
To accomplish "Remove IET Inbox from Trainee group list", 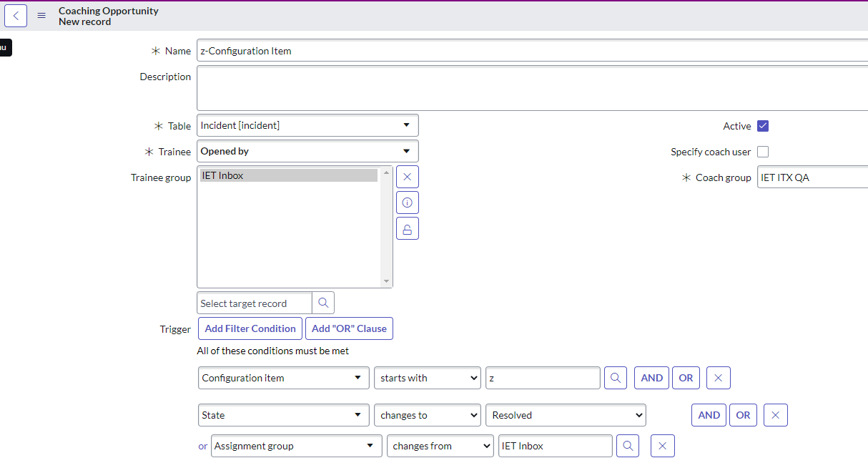I will coord(407,177).
